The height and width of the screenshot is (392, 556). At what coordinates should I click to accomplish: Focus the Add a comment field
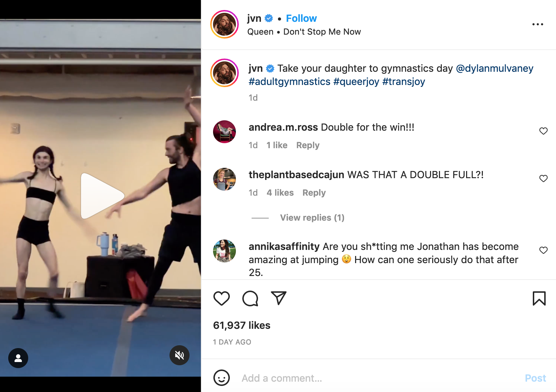[378, 378]
